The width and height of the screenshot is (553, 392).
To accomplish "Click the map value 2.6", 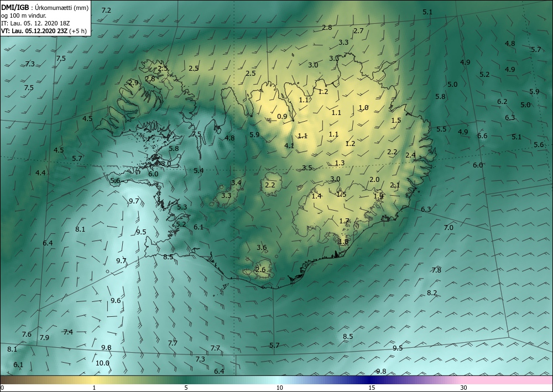I will (x=260, y=270).
